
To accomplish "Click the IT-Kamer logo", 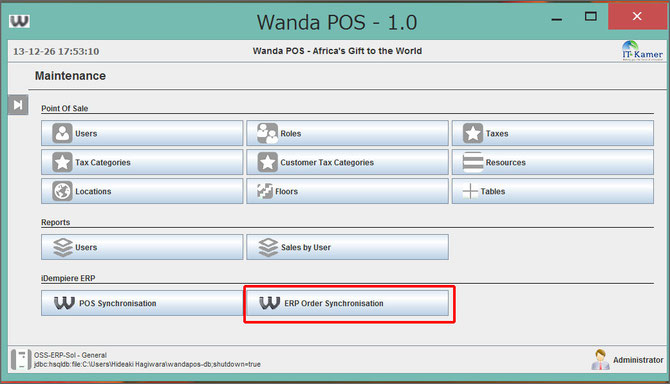I will click(642, 51).
